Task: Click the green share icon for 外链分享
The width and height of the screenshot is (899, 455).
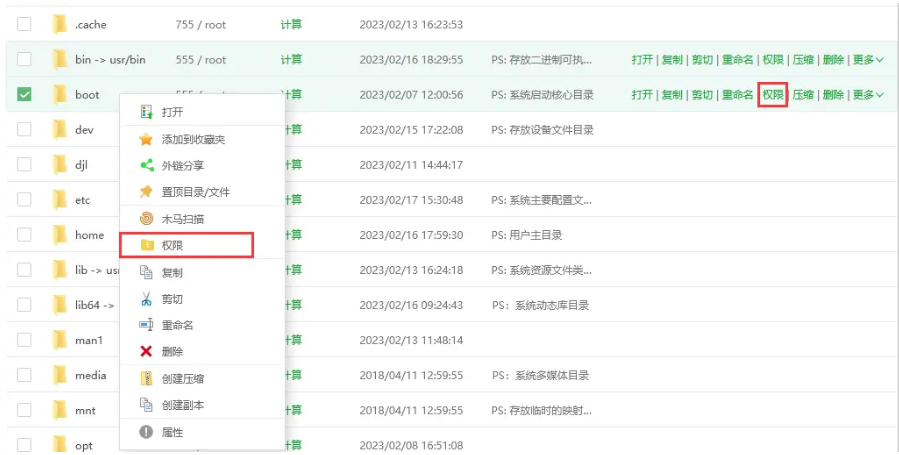Action: 147,166
